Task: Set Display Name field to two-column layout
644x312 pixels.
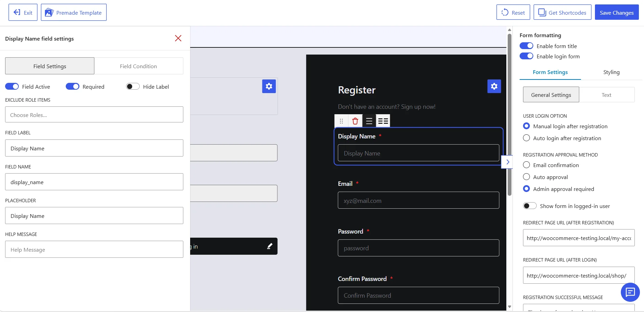Action: click(383, 121)
